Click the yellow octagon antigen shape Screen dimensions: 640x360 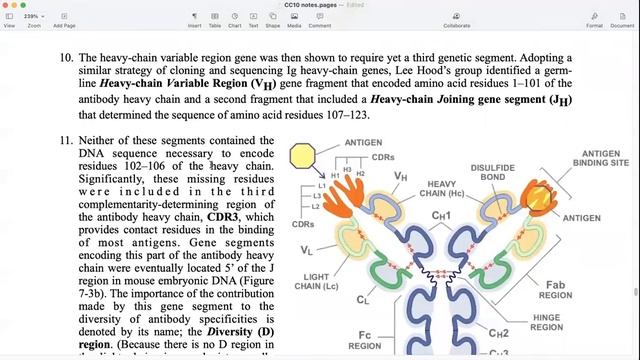click(x=302, y=156)
